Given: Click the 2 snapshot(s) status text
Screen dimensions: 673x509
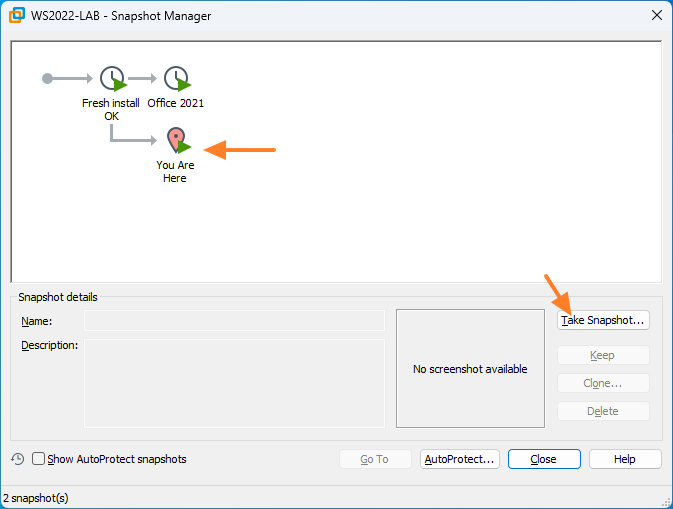Looking at the screenshot, I should 36,498.
